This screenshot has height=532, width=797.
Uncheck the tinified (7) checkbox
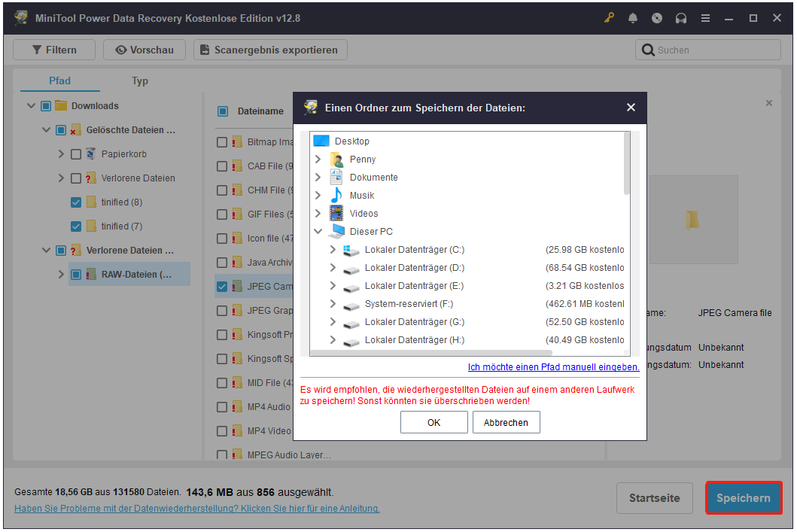pos(76,226)
